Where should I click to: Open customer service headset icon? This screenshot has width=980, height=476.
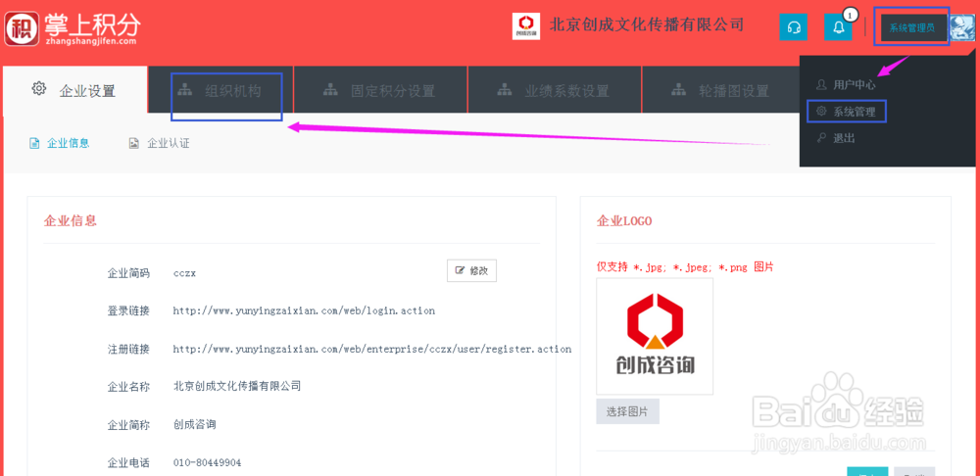point(793,26)
